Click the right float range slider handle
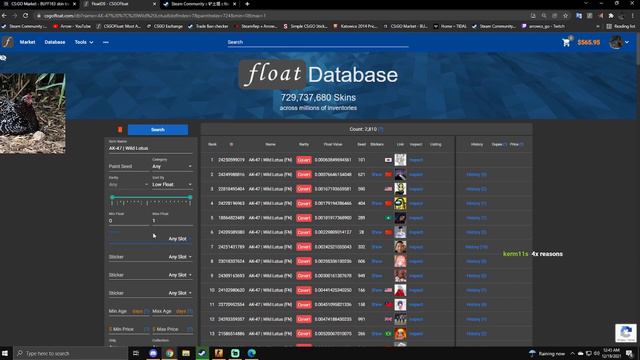The width and height of the screenshot is (640, 360). pos(190,197)
